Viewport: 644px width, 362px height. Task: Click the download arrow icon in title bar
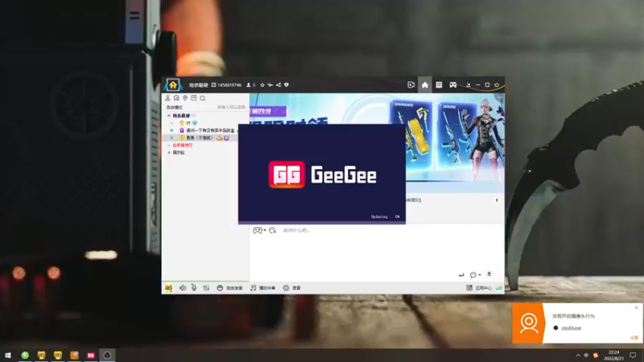pyautogui.click(x=468, y=85)
